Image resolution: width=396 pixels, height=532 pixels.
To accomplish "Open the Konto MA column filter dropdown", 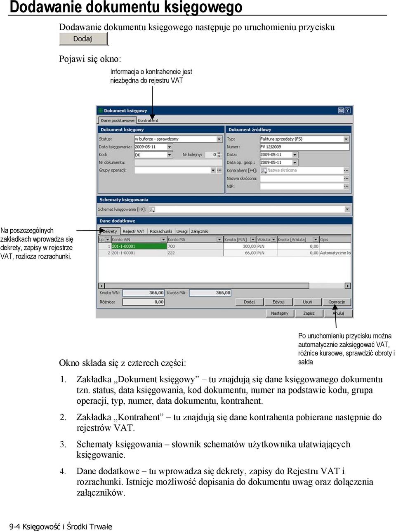I will pos(219,240).
